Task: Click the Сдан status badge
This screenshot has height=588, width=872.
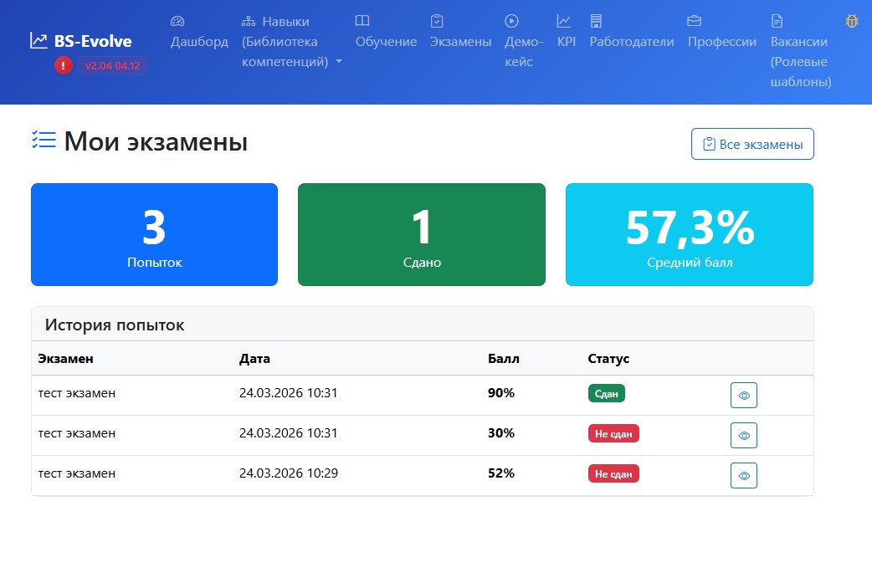Action: 606,393
